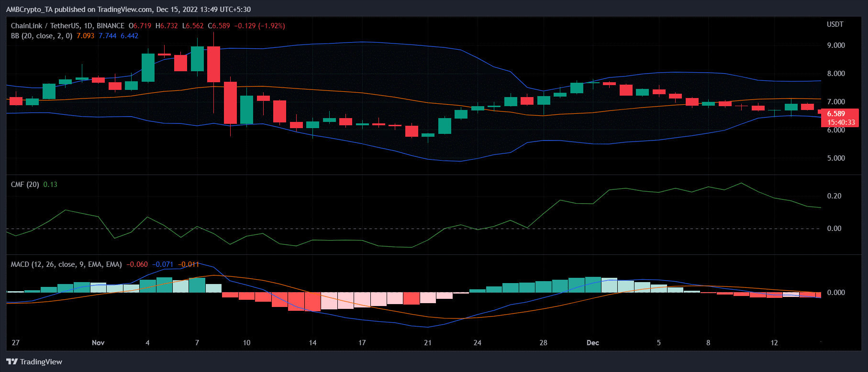Open the BB (20, close, 2, 0) indicator legend
This screenshot has width=868, height=372.
[42, 36]
